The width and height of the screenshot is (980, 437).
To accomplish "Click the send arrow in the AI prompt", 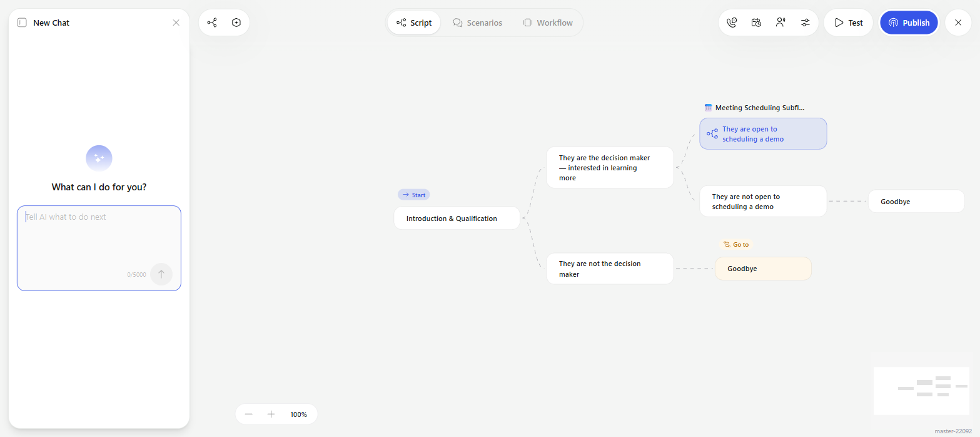I will pyautogui.click(x=161, y=274).
